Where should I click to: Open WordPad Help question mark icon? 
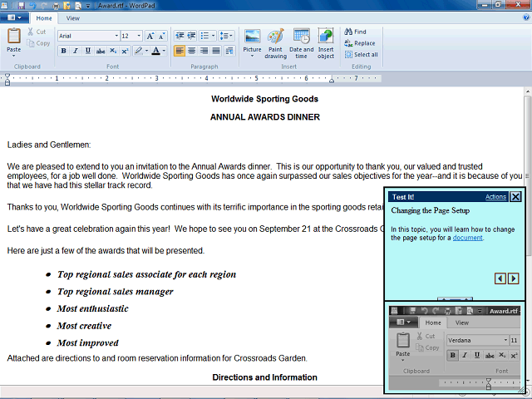pos(526,17)
